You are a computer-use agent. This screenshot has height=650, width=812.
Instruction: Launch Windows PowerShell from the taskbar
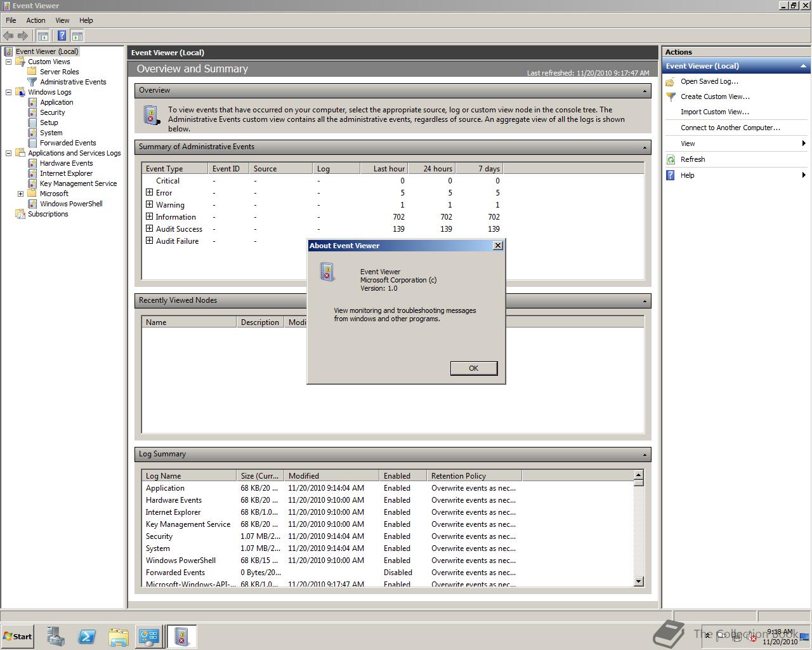click(x=87, y=637)
